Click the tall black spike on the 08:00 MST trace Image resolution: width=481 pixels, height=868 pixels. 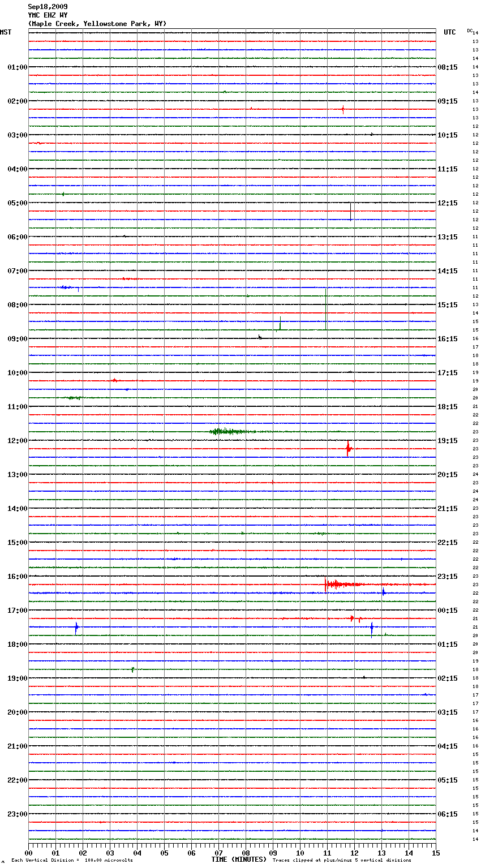click(325, 308)
